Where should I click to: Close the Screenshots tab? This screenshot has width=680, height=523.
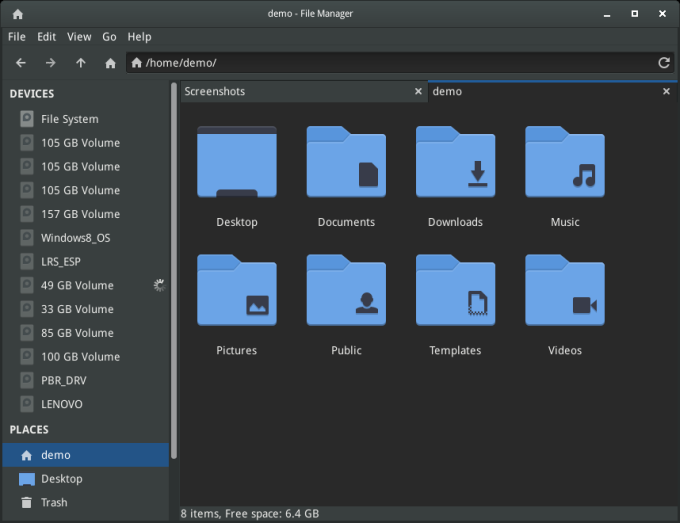click(418, 91)
